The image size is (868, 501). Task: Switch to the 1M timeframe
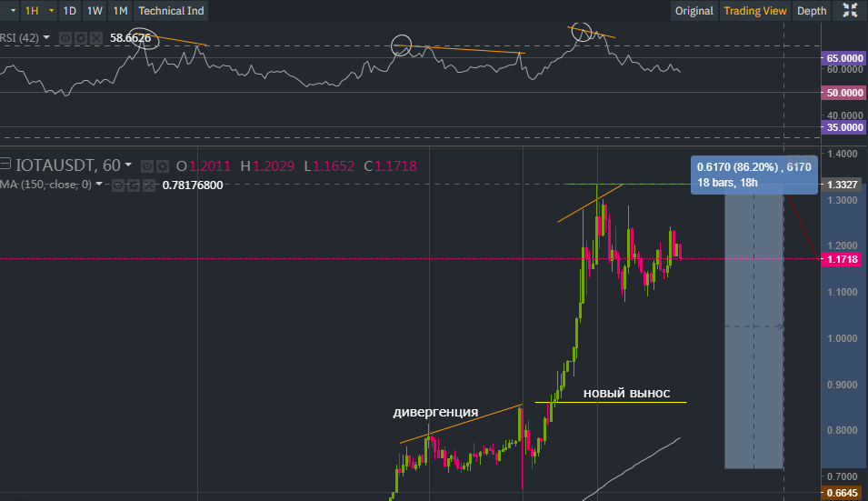120,11
